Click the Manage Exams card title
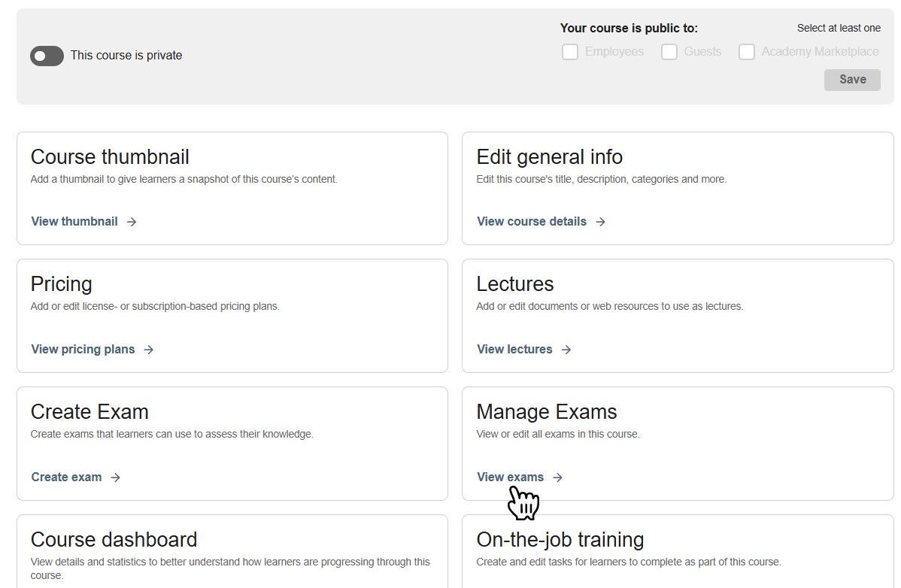The width and height of the screenshot is (901, 588). 547,412
